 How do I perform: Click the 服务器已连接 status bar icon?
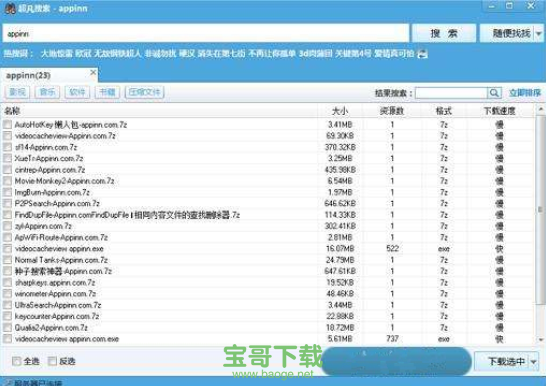(8, 383)
